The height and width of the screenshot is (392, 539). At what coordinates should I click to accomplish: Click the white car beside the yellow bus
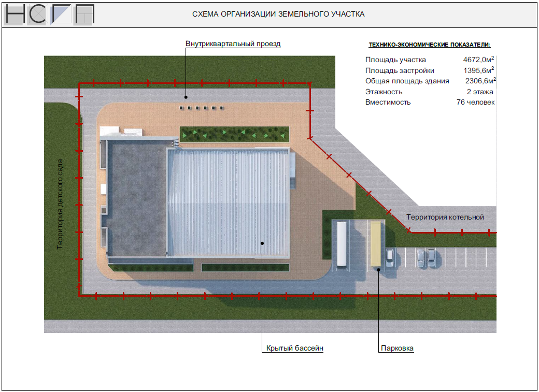pos(390,257)
